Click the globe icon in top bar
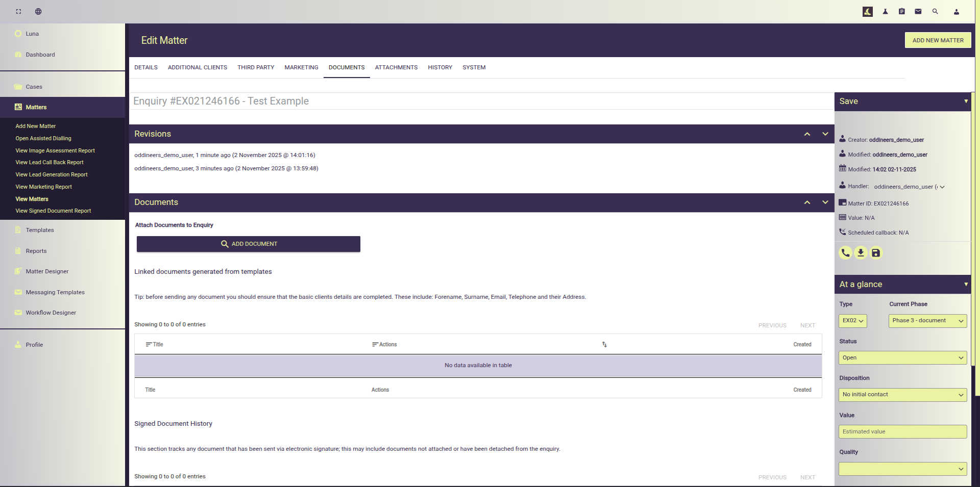This screenshot has width=980, height=487. pyautogui.click(x=38, y=11)
